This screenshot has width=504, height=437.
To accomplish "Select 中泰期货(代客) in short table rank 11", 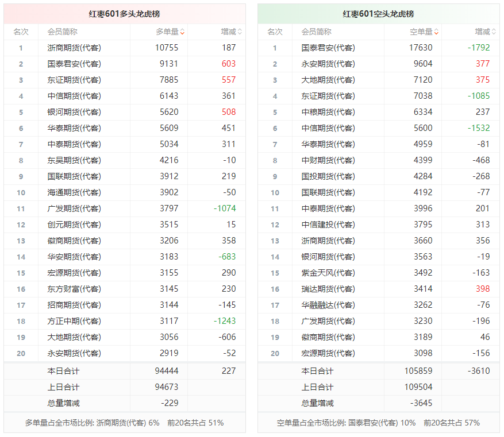I will tap(328, 208).
